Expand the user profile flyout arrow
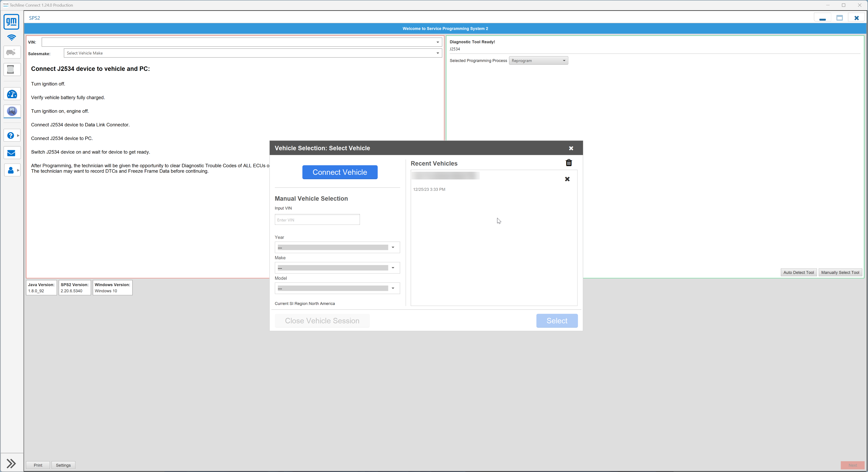868x472 pixels. point(18,171)
